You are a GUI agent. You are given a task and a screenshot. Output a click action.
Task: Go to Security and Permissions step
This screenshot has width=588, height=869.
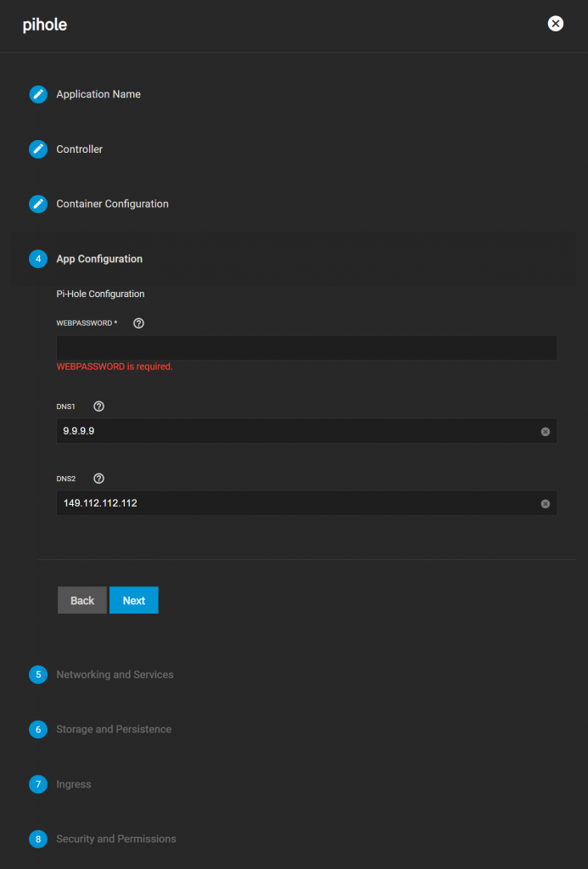tap(116, 839)
